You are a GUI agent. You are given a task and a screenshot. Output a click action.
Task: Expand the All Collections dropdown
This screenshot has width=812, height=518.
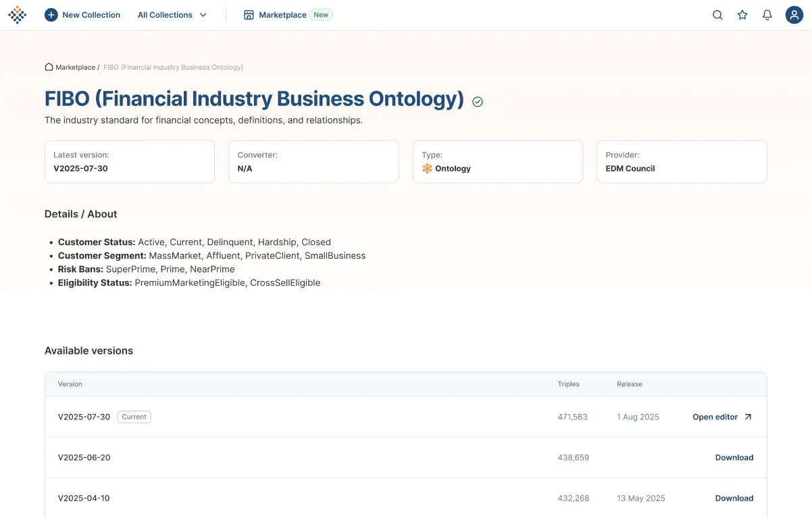[x=165, y=15]
